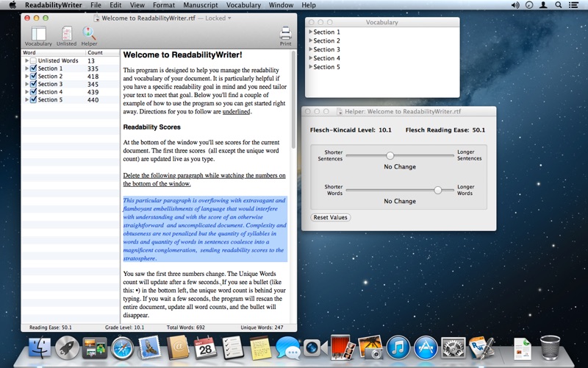Toggle the Unlisted Words checkbox
This screenshot has height=368, width=588.
pyautogui.click(x=33, y=60)
